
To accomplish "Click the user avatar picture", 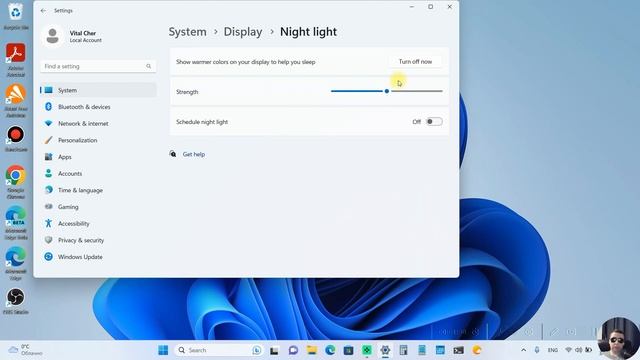I will click(x=52, y=36).
